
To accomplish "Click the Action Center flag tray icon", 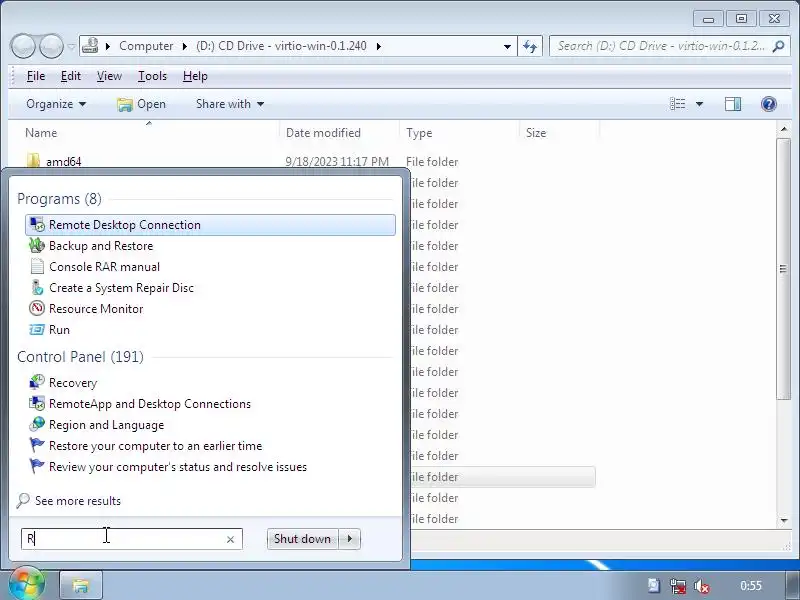I will pyautogui.click(x=654, y=585).
